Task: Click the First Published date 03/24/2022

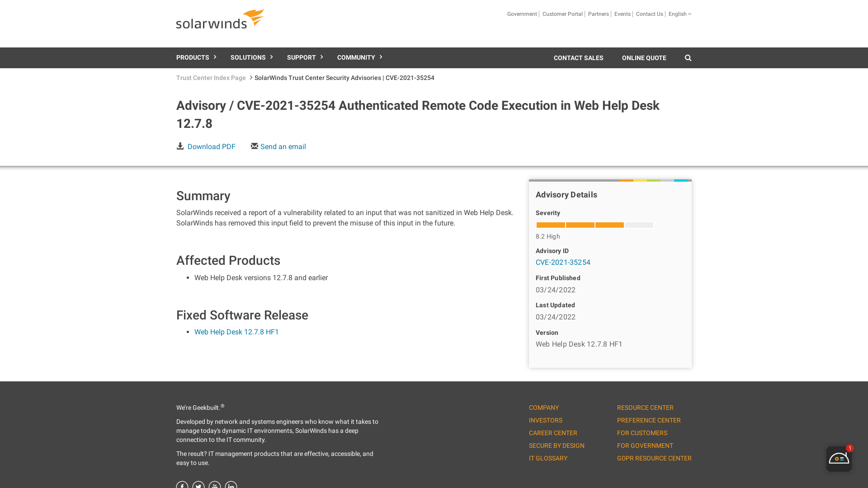Action: (556, 290)
